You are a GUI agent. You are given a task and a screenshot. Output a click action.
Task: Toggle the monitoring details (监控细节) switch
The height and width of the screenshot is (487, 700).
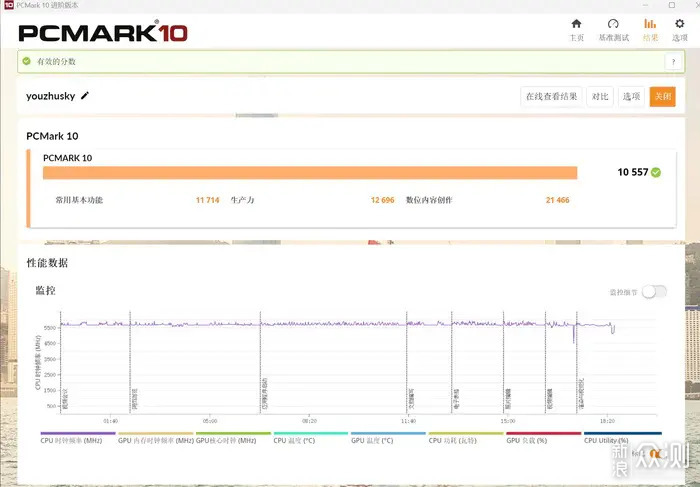[x=654, y=292]
